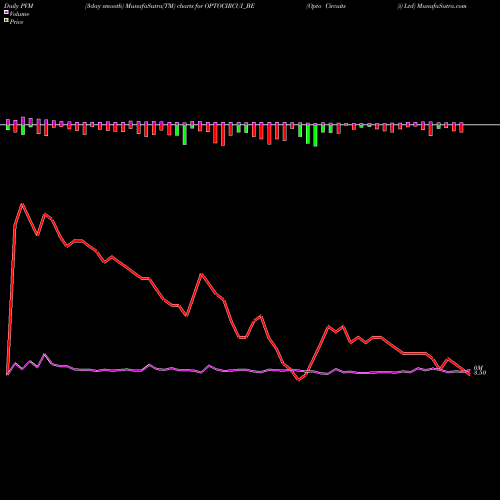Viewport: 500px width, 500px height.
Task: Click the highest peak of the red price line
Action: coord(22,204)
